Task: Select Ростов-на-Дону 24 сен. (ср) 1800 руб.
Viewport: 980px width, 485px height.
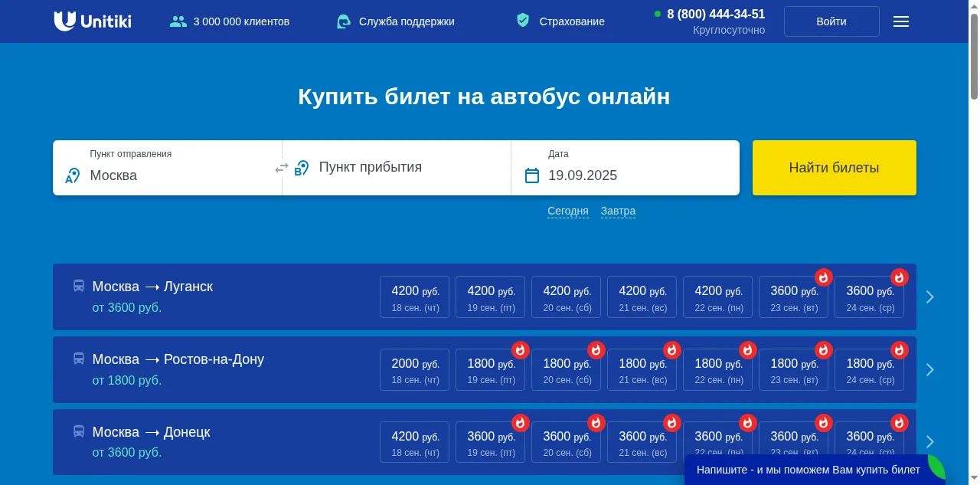Action: [870, 369]
